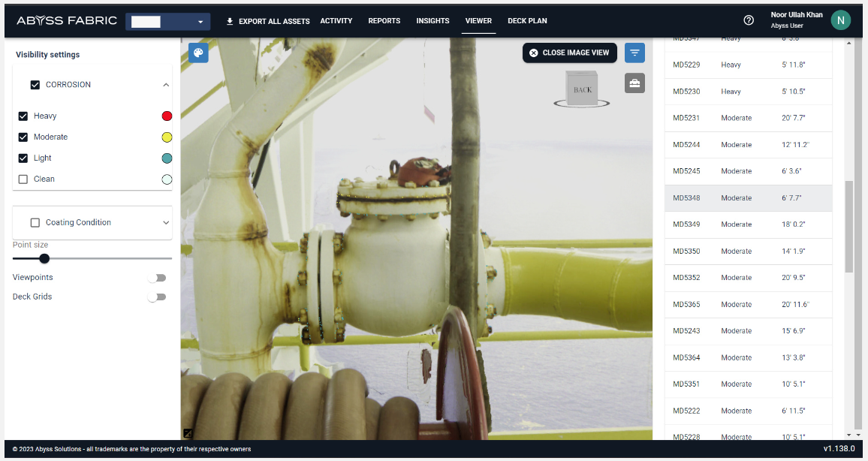Click the BACK orientation cube

point(582,89)
